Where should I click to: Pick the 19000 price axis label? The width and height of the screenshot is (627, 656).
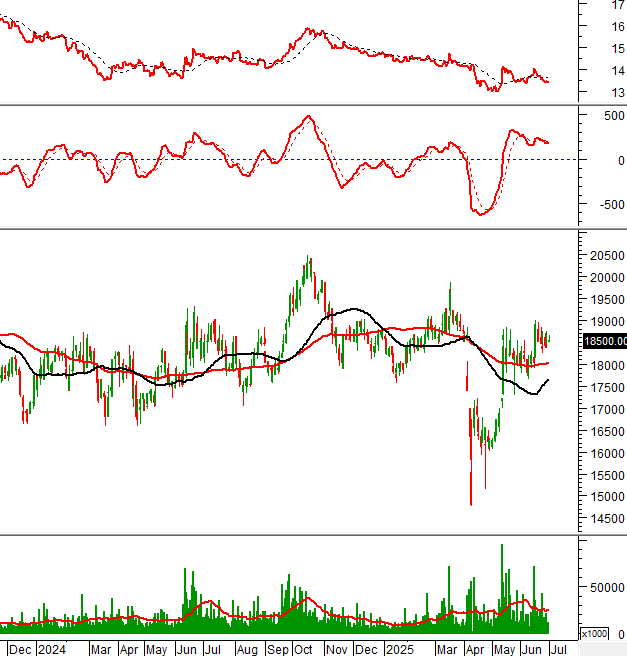coord(607,322)
